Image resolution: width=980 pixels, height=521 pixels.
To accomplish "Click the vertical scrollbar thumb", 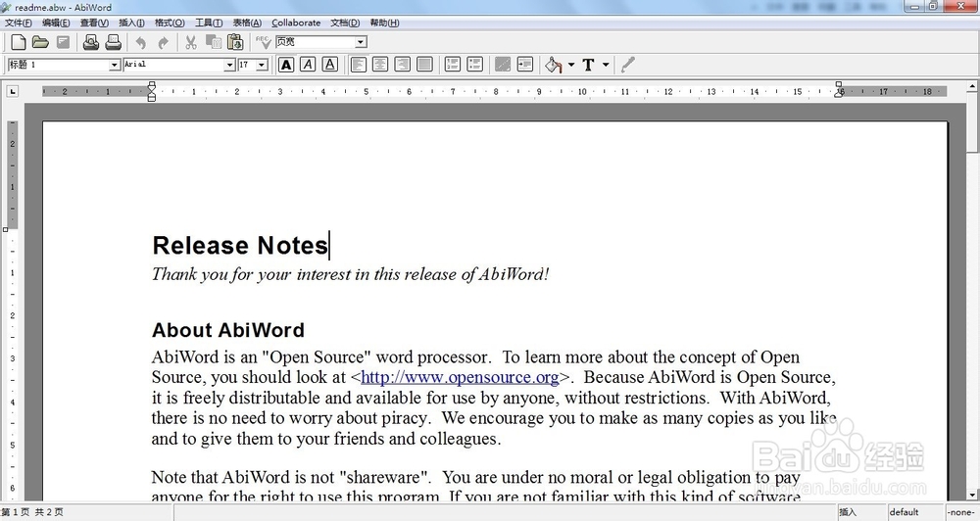I will pyautogui.click(x=973, y=121).
